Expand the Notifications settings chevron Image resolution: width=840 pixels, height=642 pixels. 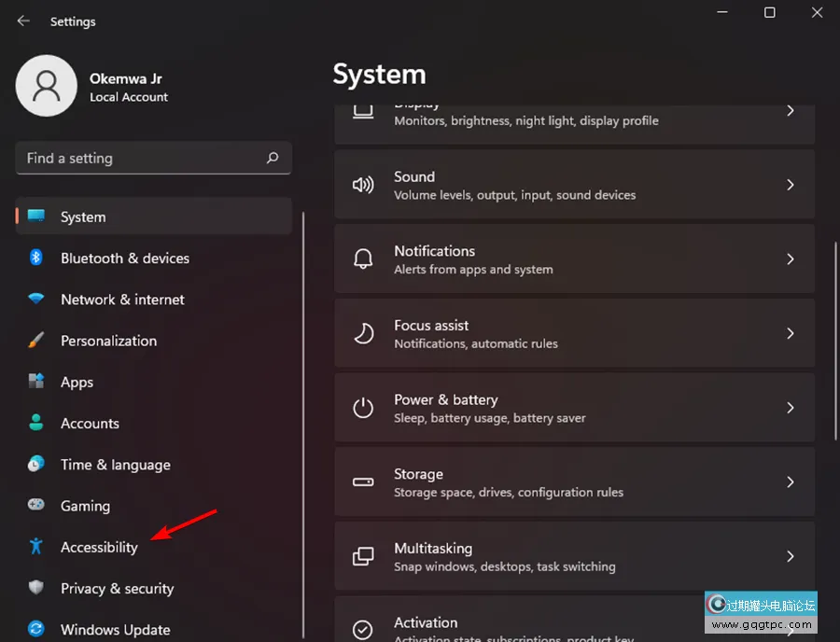pos(789,258)
